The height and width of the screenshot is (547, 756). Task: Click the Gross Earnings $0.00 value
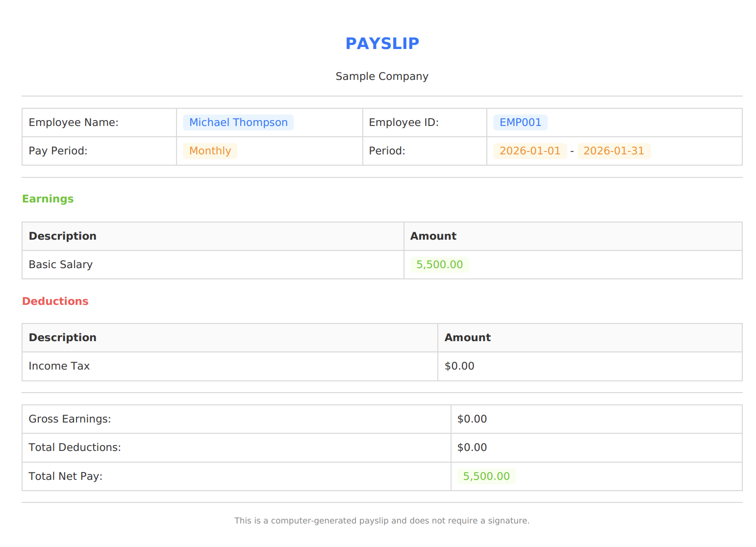[x=472, y=419]
